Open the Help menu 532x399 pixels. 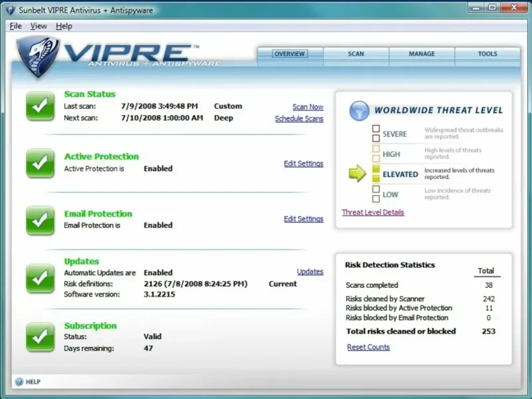pyautogui.click(x=64, y=26)
